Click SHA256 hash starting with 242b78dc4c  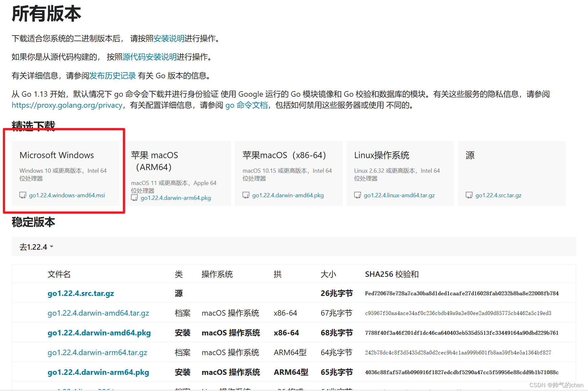[x=458, y=353]
